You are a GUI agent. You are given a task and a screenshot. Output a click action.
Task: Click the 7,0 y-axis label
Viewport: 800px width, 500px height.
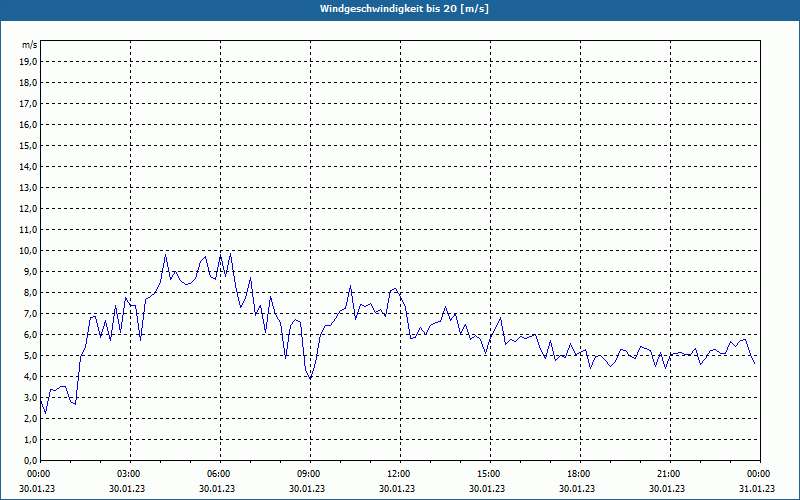coord(30,313)
